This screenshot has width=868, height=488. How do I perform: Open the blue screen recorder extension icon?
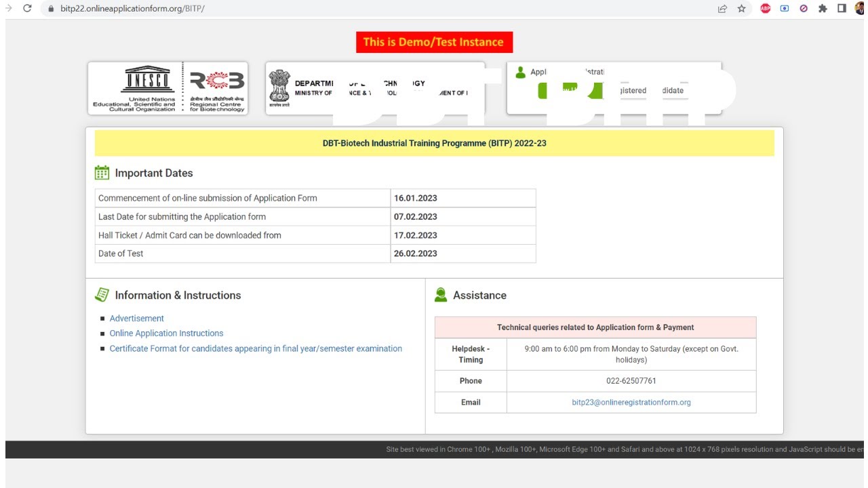point(785,9)
